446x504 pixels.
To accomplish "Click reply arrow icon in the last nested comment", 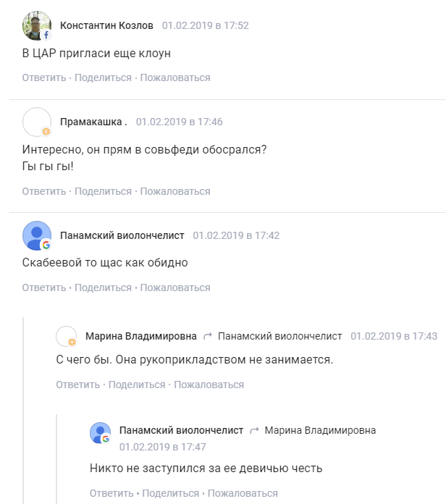I will (x=254, y=430).
